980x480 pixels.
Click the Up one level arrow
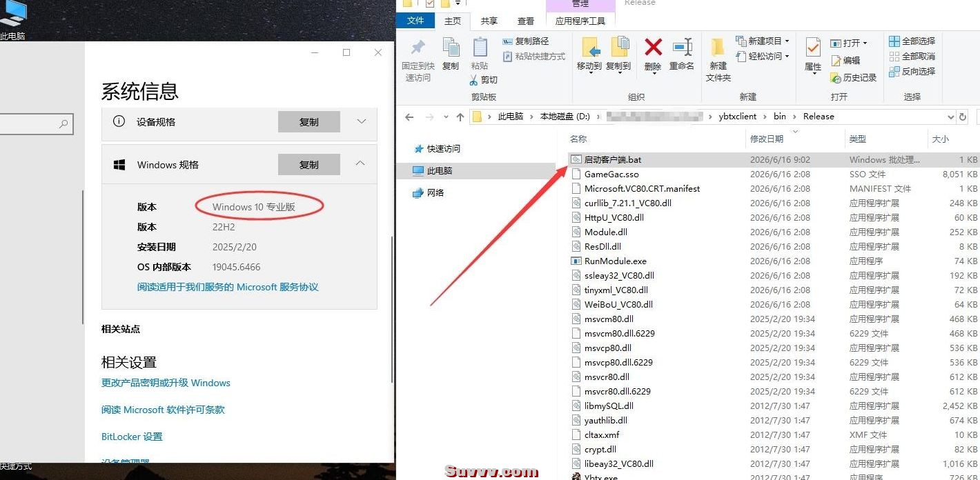click(460, 117)
